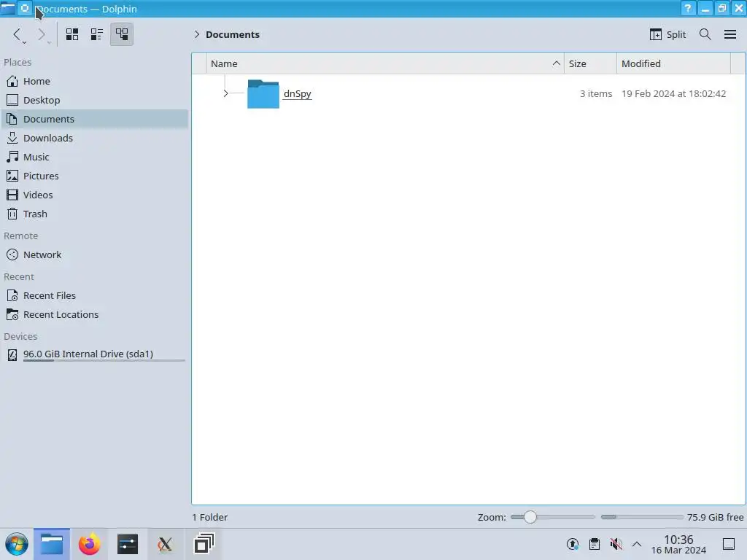Click the Network globe icon
Viewport: 747px width, 560px height.
click(12, 254)
